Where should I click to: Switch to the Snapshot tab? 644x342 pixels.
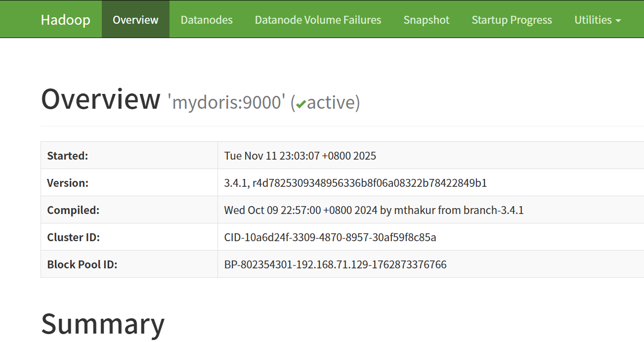[427, 20]
